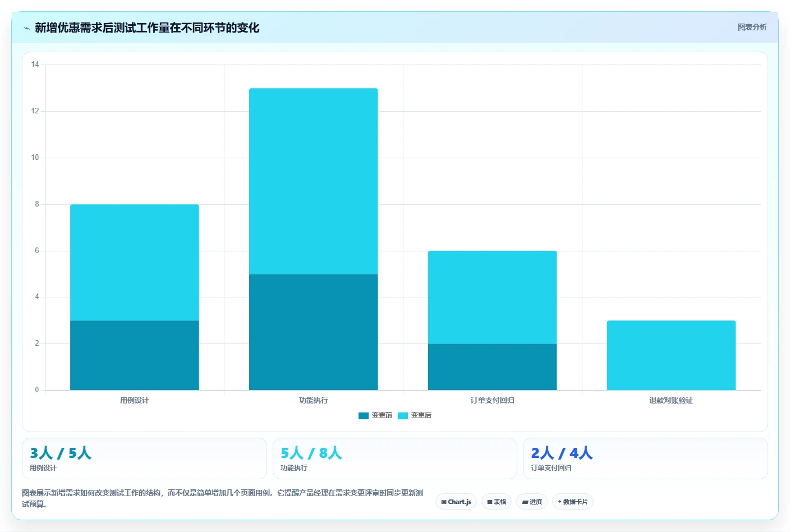This screenshot has height=532, width=790.
Task: Toggle the 变更前 legend color swatch
Action: click(x=364, y=416)
